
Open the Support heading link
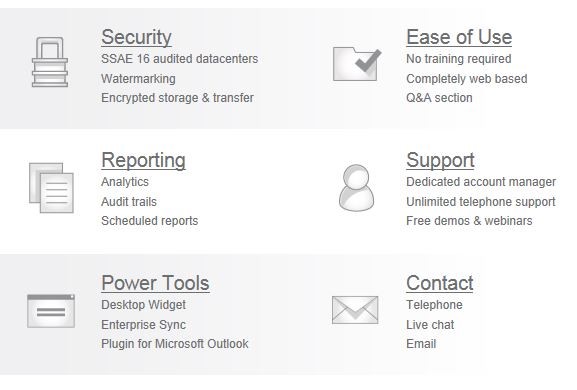(440, 160)
